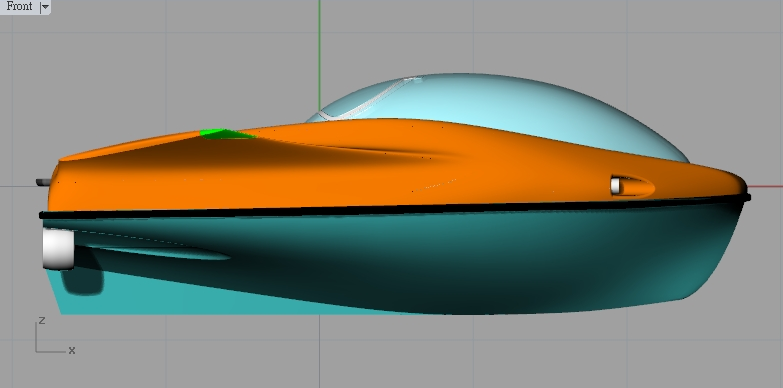This screenshot has height=388, width=783.
Task: Select the green surface patch on the deck
Action: pyautogui.click(x=227, y=134)
